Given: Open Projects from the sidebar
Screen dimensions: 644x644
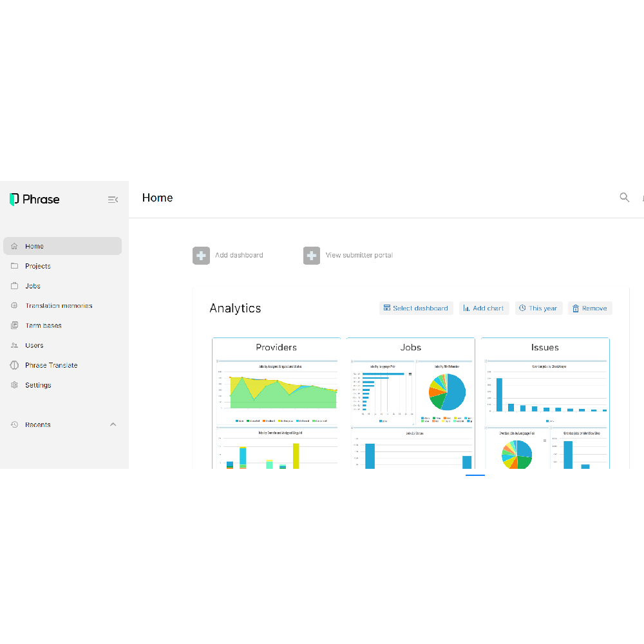Looking at the screenshot, I should click(x=37, y=266).
